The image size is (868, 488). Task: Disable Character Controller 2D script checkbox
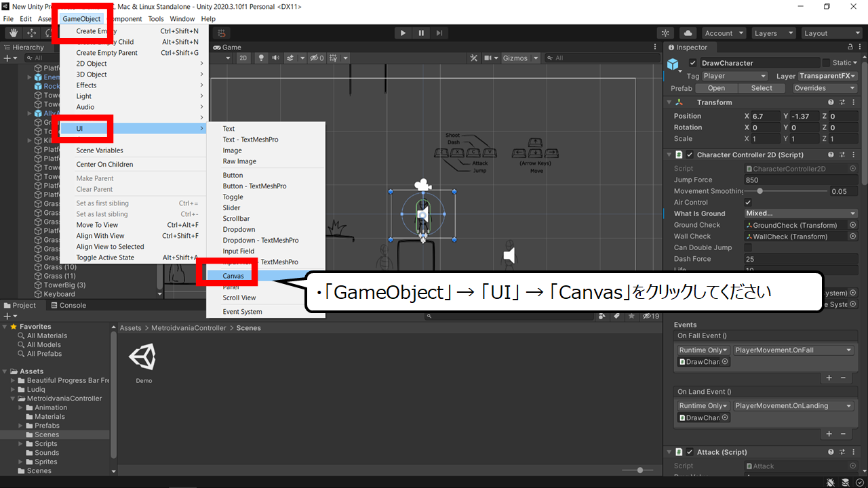pyautogui.click(x=690, y=155)
